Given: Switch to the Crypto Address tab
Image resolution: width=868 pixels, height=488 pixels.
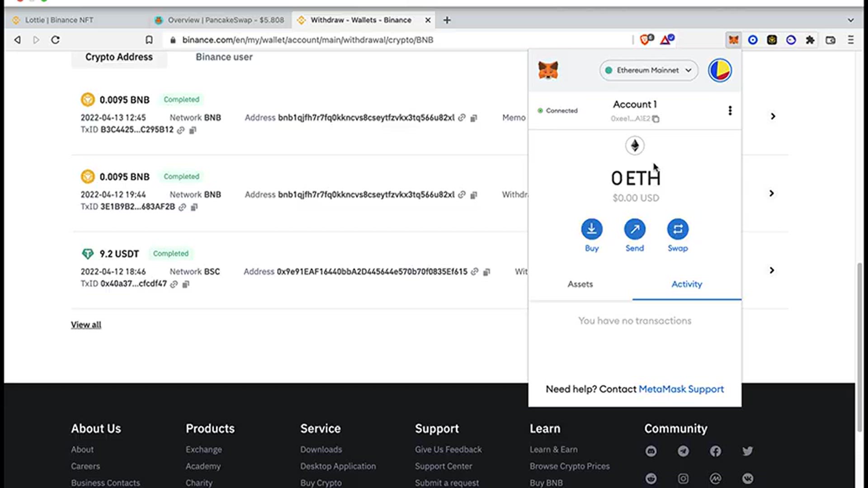Looking at the screenshot, I should tap(119, 57).
